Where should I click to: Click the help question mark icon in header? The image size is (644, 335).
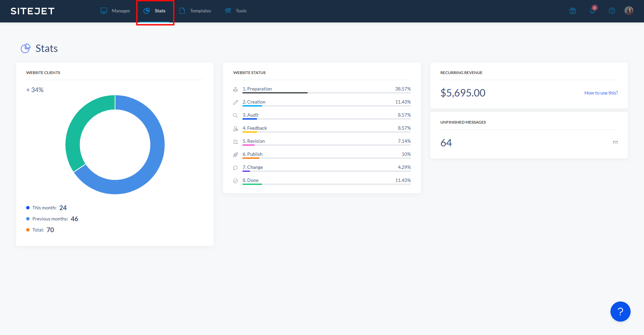[612, 11]
